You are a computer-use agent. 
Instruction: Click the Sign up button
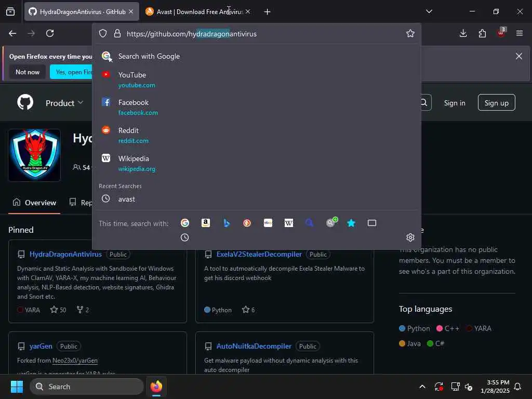[496, 103]
